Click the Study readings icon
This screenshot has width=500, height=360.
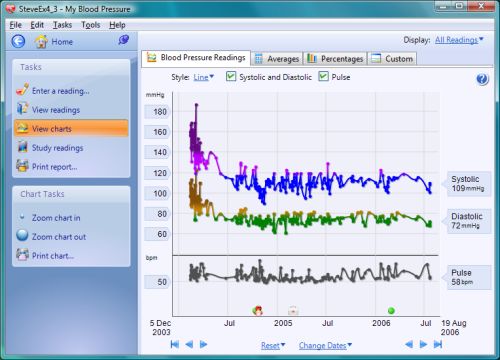22,147
